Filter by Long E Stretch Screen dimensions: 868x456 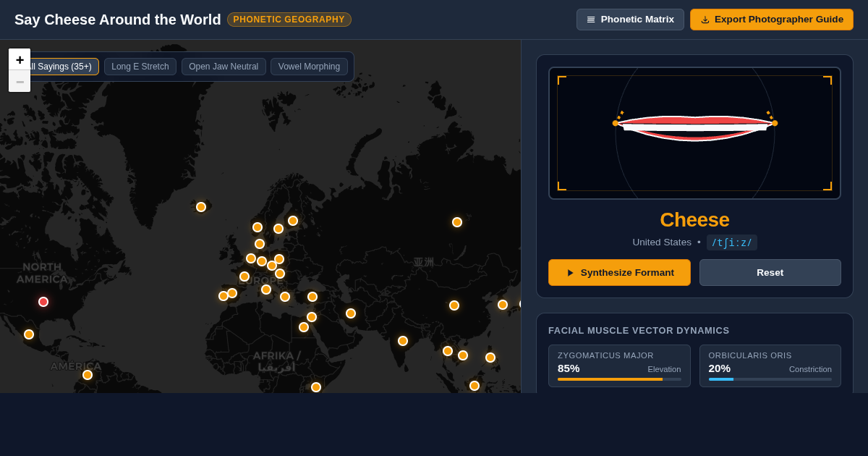(140, 67)
